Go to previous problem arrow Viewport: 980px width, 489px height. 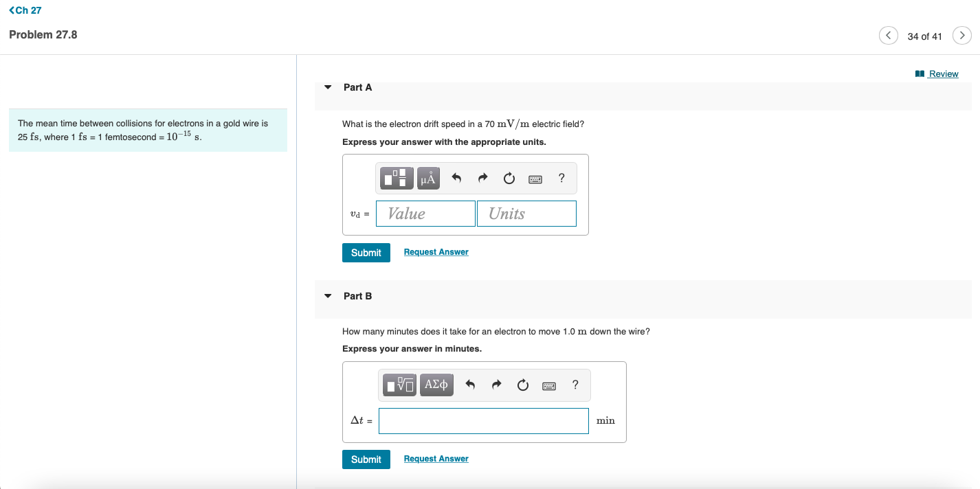889,35
